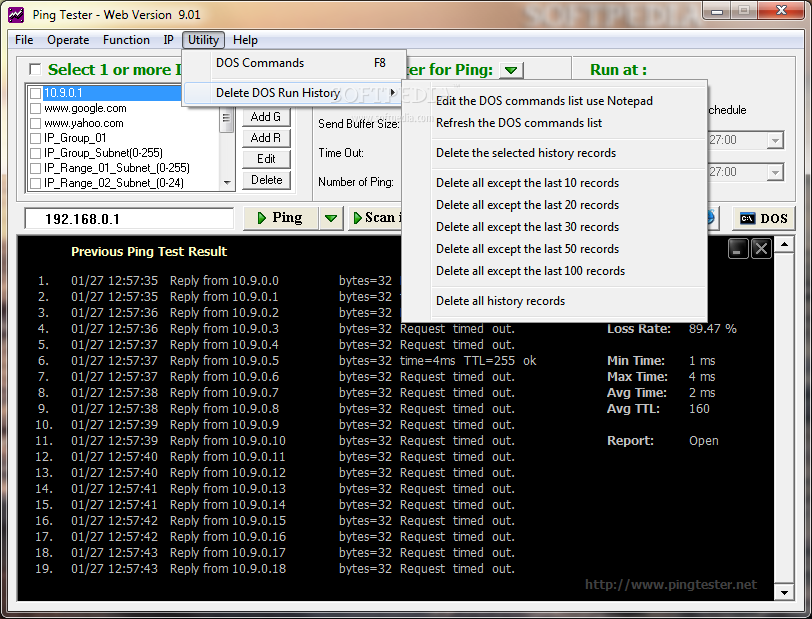This screenshot has width=812, height=619.
Task: Check the 10.9.0.1 checkbox
Action: [x=35, y=93]
